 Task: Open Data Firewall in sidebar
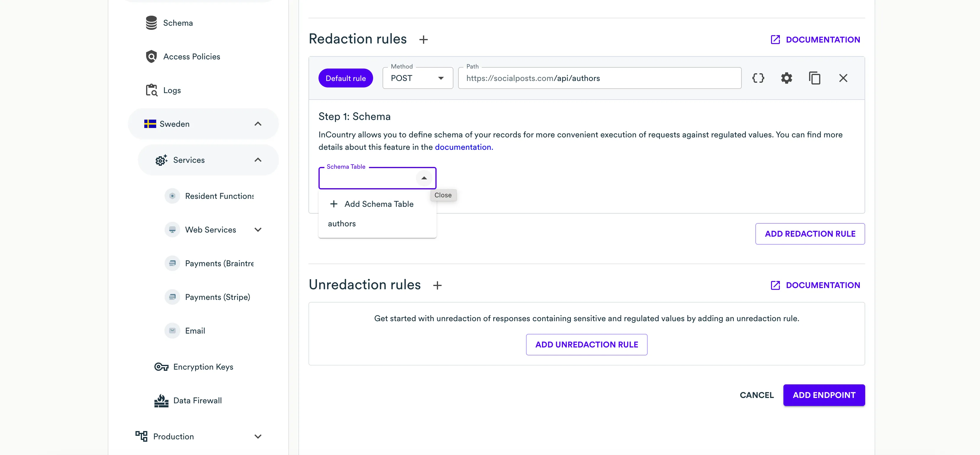tap(197, 401)
